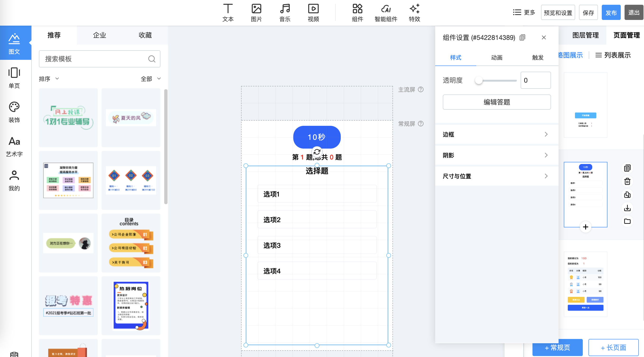Screen dimensions: 644x357
Task: Click the 透明度 opacity slider handle
Action: pos(479,80)
